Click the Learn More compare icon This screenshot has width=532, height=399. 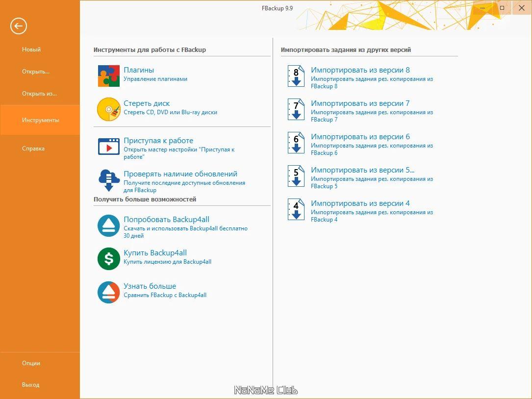pos(108,292)
